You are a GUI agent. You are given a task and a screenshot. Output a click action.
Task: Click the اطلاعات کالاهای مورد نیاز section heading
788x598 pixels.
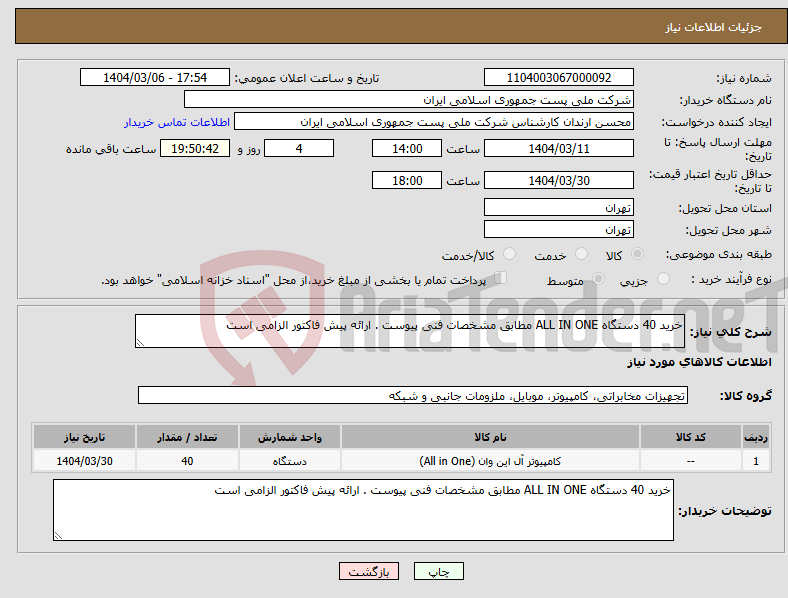point(699,362)
